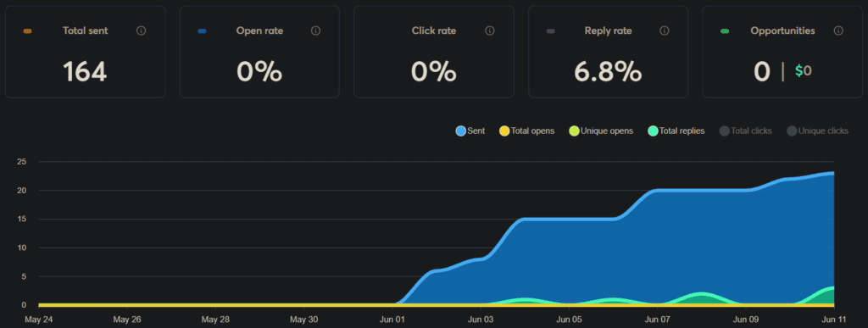This screenshot has width=868, height=328.
Task: Click the May 30 axis date label
Action: [304, 320]
